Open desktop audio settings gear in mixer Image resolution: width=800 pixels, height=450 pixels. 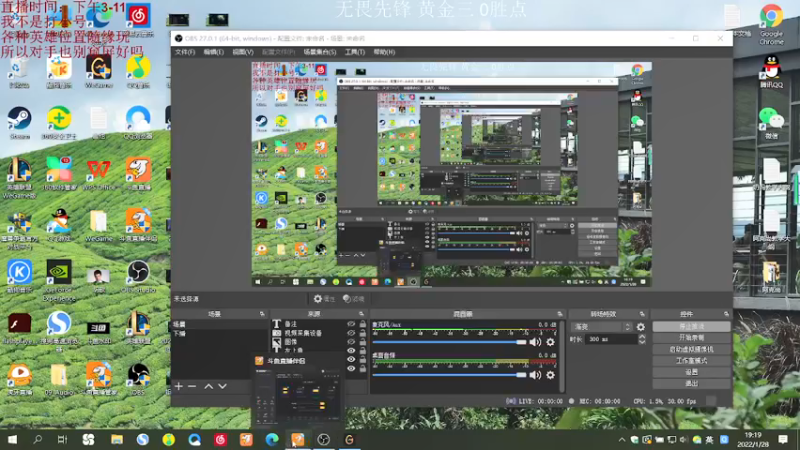pyautogui.click(x=550, y=375)
